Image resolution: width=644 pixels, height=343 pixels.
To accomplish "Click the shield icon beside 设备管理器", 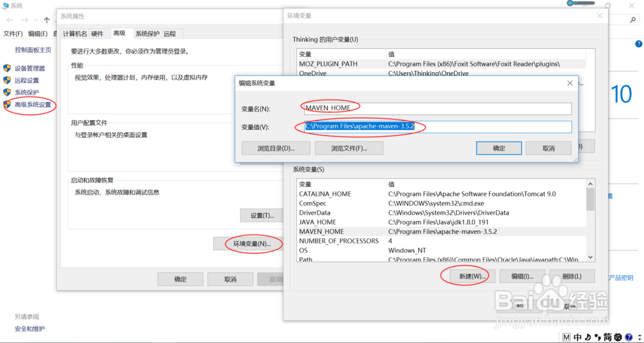I will click(x=7, y=68).
